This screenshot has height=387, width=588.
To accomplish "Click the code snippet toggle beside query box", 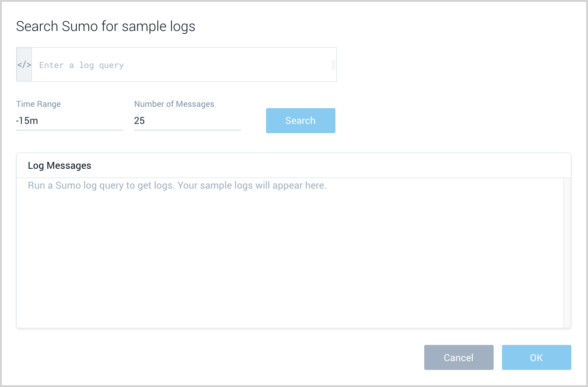I will pos(24,64).
